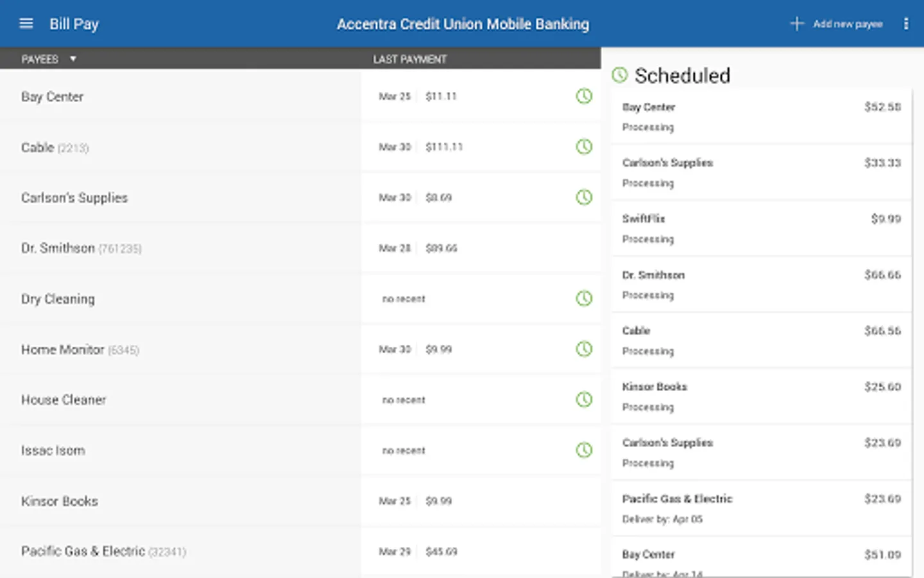Screen dimensions: 924x578
Task: Click the plus icon beside Add new payee
Action: (796, 24)
